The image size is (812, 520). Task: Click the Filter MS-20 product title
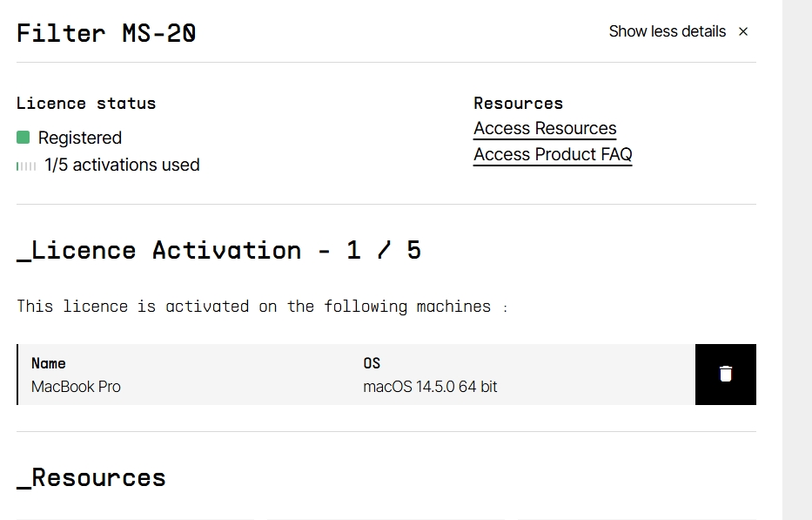pos(106,33)
